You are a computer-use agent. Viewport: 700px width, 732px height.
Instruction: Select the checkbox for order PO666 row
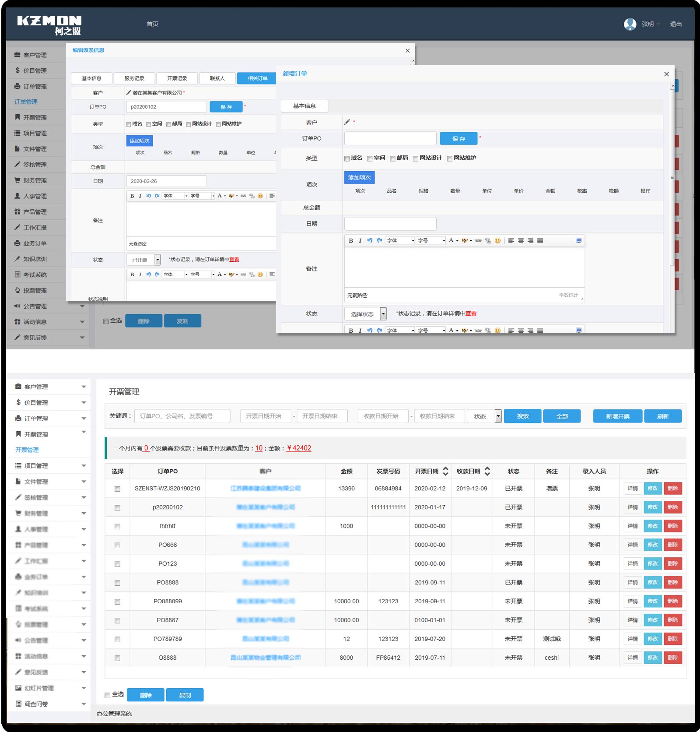(117, 545)
